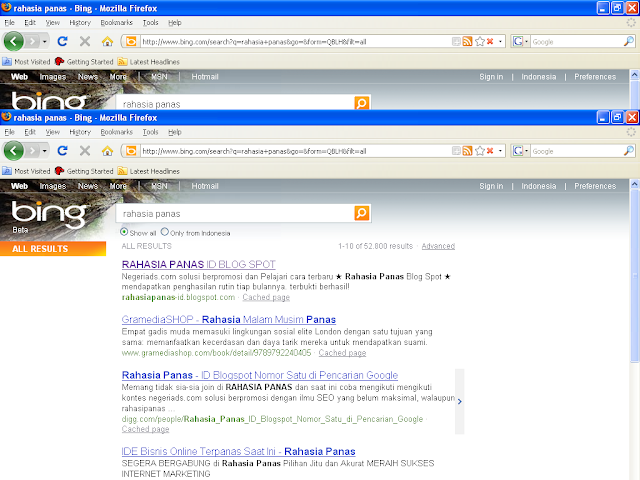Open History menu in front window
Screen dimensions: 640x480
pyautogui.click(x=80, y=132)
